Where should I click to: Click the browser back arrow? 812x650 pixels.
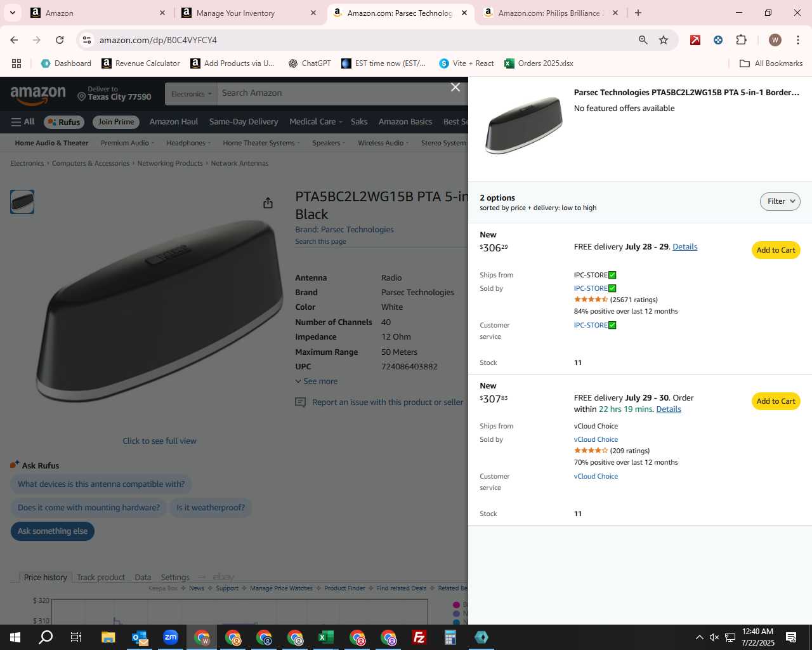pos(14,40)
